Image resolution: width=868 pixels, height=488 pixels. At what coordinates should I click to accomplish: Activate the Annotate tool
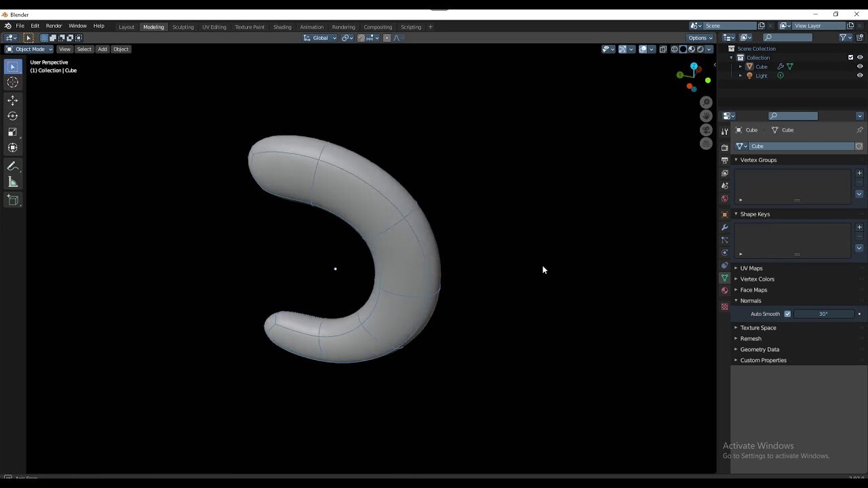12,166
